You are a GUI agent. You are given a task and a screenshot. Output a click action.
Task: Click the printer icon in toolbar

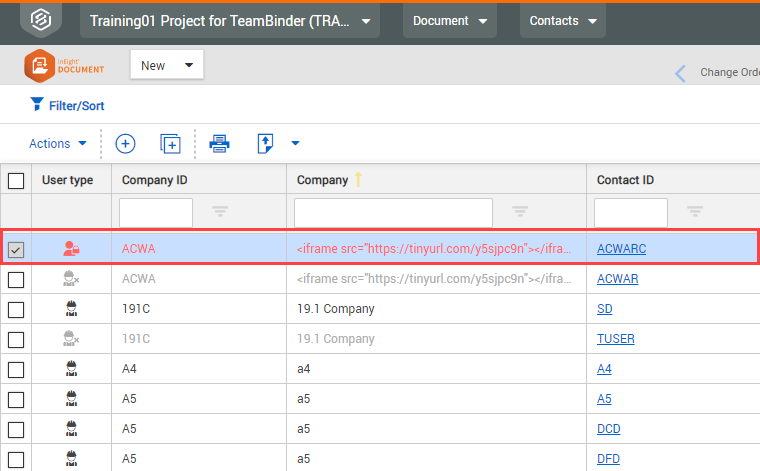click(219, 144)
